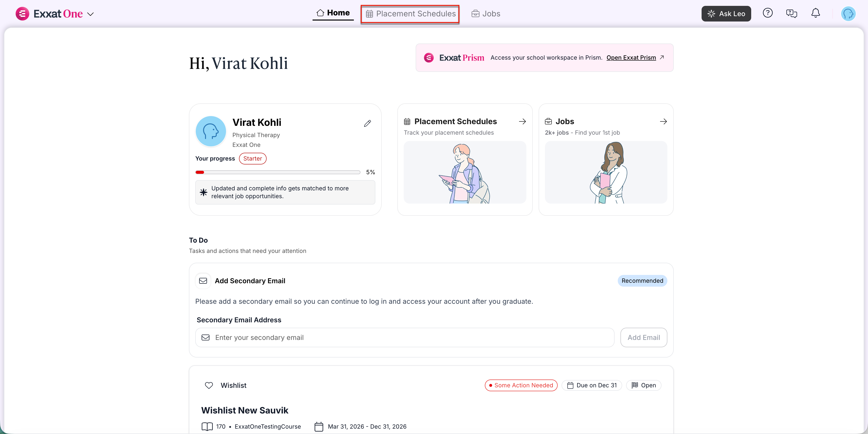Click the help question mark icon
The image size is (868, 434).
pyautogui.click(x=767, y=13)
